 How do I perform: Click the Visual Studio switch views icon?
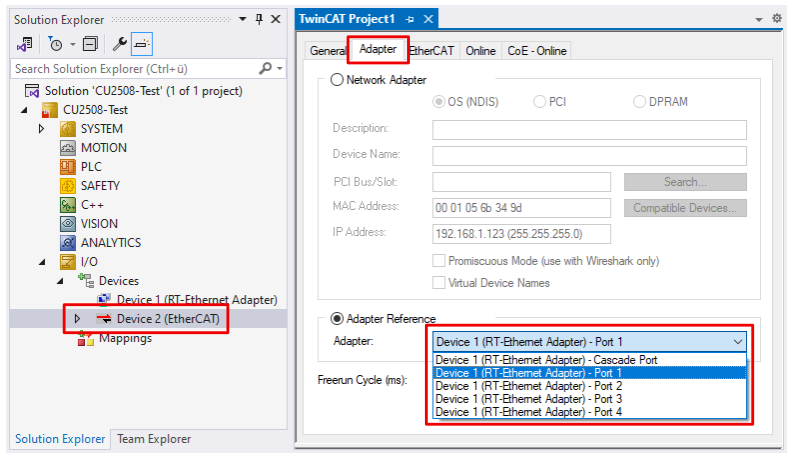coord(24,44)
